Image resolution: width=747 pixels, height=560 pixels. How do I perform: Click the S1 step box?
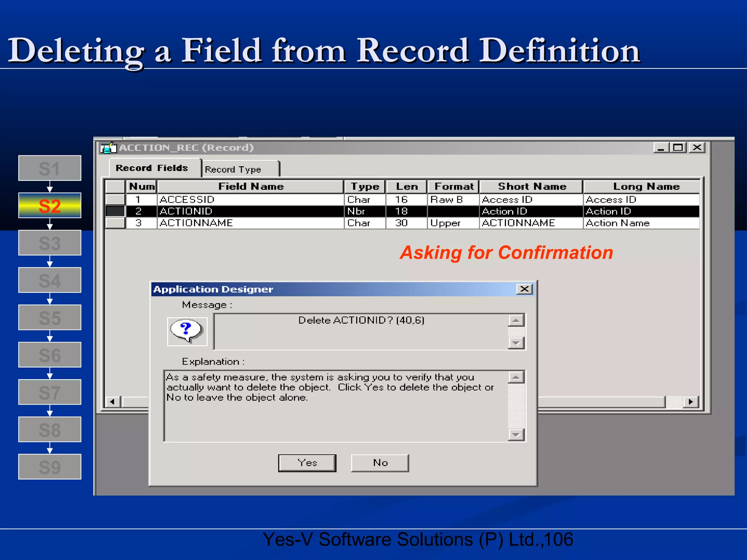coord(50,168)
